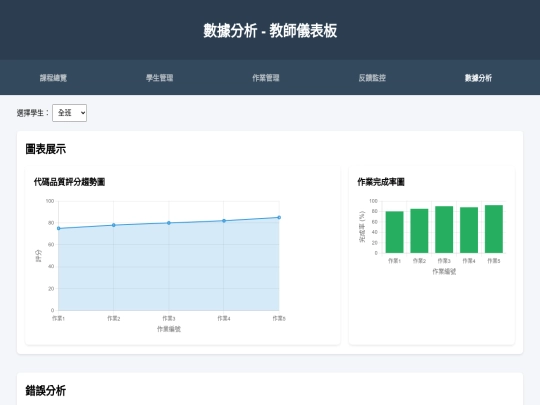Expand the 選擇學生 dropdown
This screenshot has height=405, width=540.
click(69, 113)
